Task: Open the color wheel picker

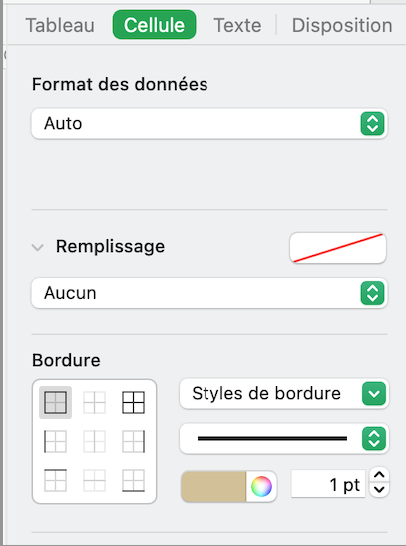Action: (261, 486)
